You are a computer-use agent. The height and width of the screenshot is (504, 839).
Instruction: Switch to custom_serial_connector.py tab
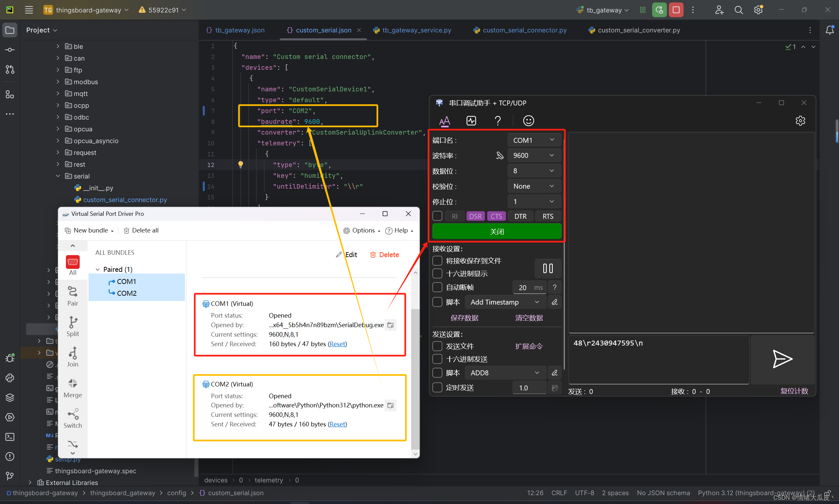click(524, 30)
